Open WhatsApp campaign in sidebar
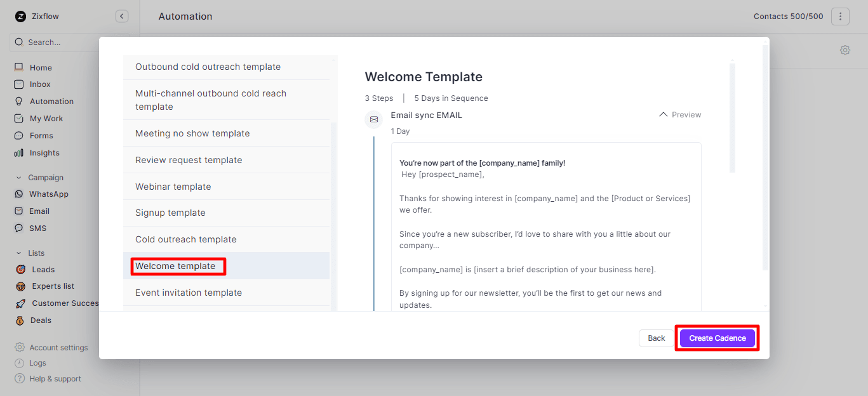 [x=48, y=194]
